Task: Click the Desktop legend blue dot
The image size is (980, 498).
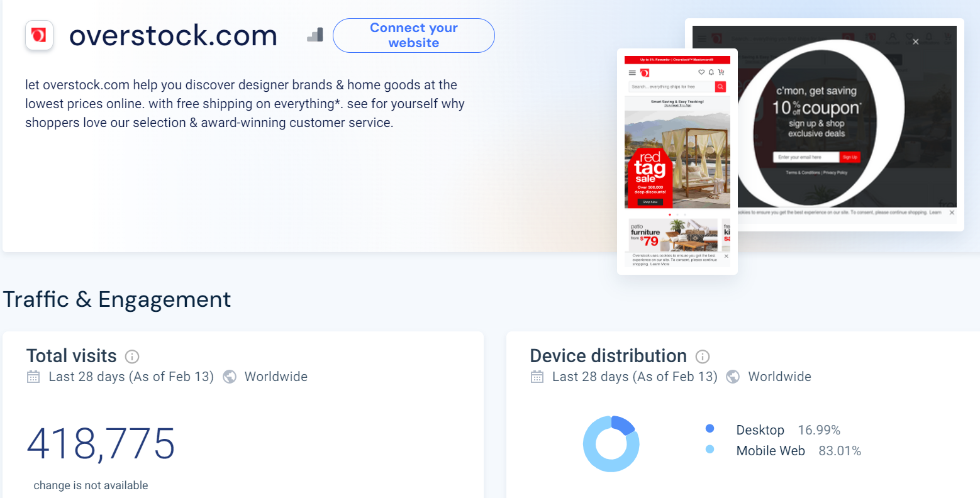Action: (x=710, y=429)
